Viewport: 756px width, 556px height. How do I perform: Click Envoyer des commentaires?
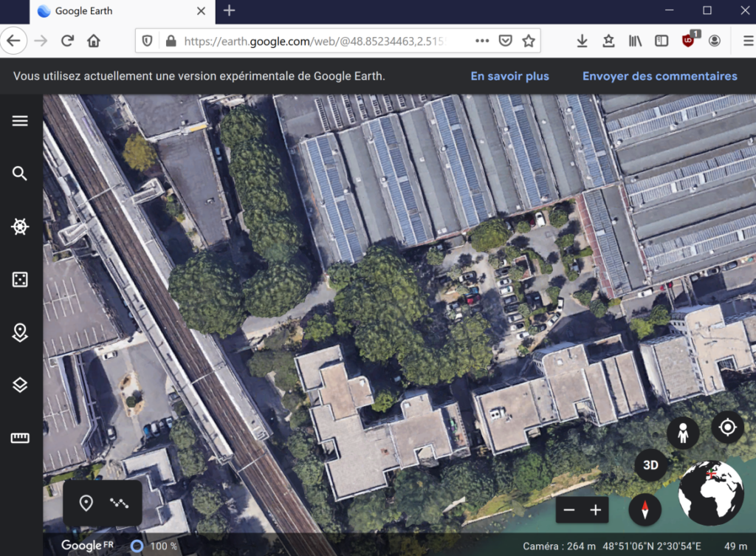659,76
